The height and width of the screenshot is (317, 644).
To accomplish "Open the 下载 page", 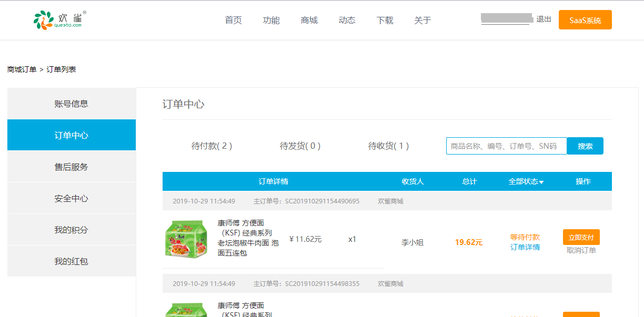I will [x=385, y=21].
